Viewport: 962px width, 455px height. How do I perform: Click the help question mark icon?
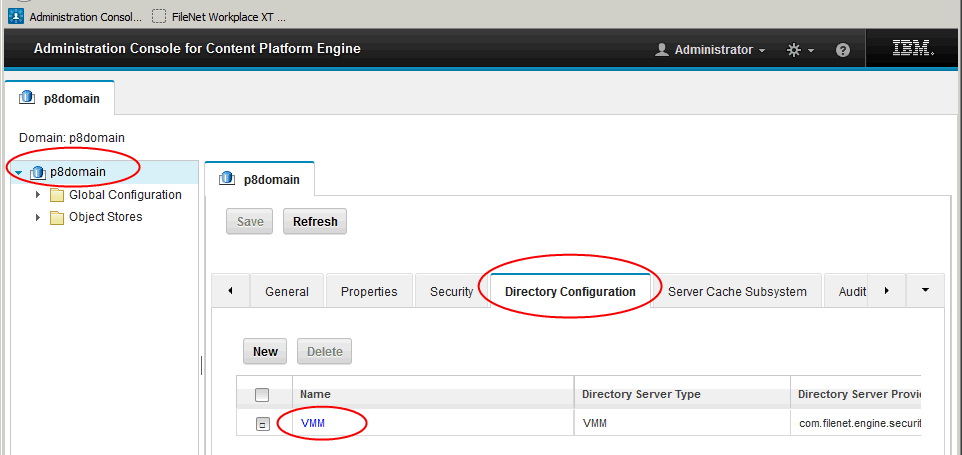843,50
